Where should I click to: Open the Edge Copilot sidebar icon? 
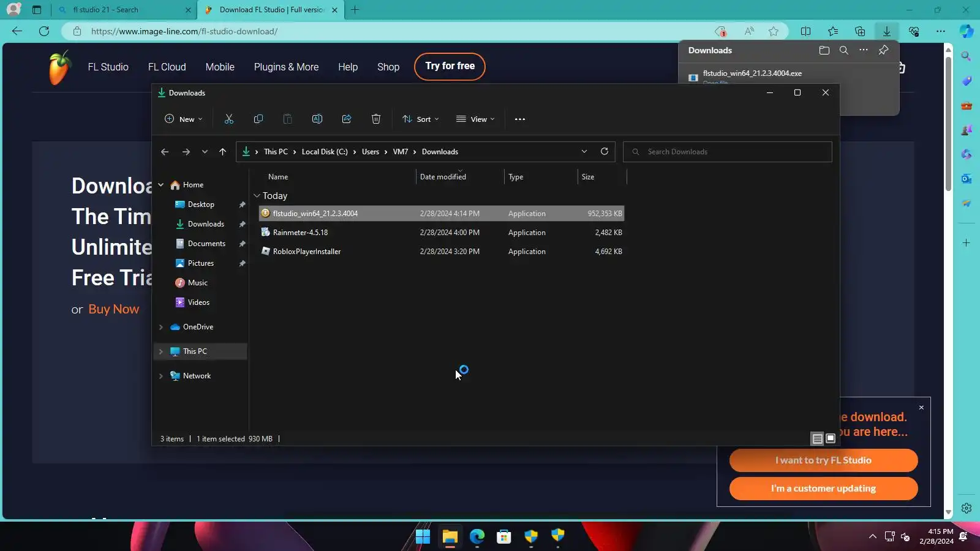tap(967, 31)
